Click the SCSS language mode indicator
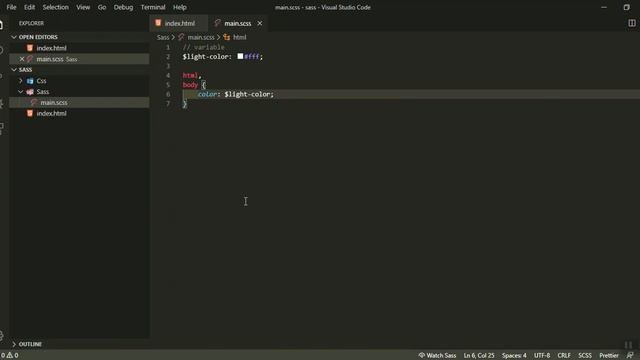The height and width of the screenshot is (360, 640). pyautogui.click(x=585, y=356)
